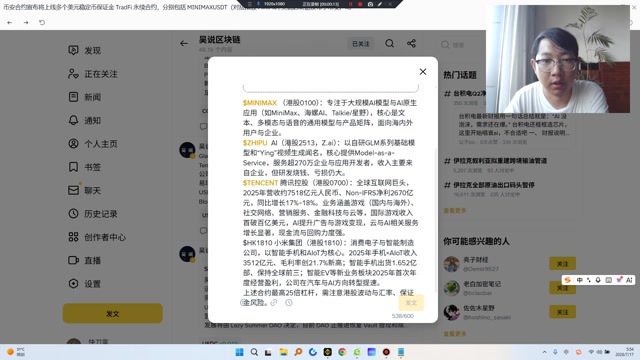Click the Ai assistant icon on IME bar
640x360 pixels.
pos(629,280)
